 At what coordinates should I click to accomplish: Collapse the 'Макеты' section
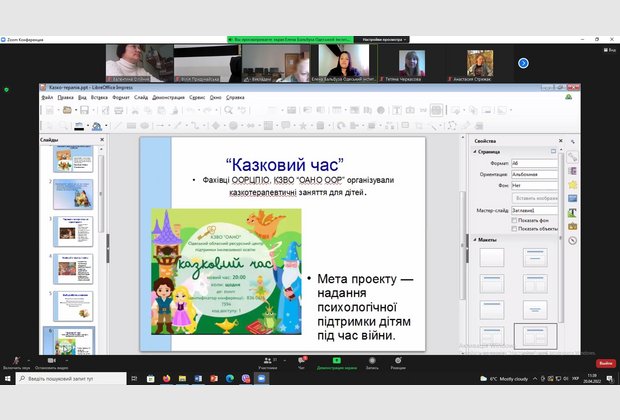click(x=477, y=240)
